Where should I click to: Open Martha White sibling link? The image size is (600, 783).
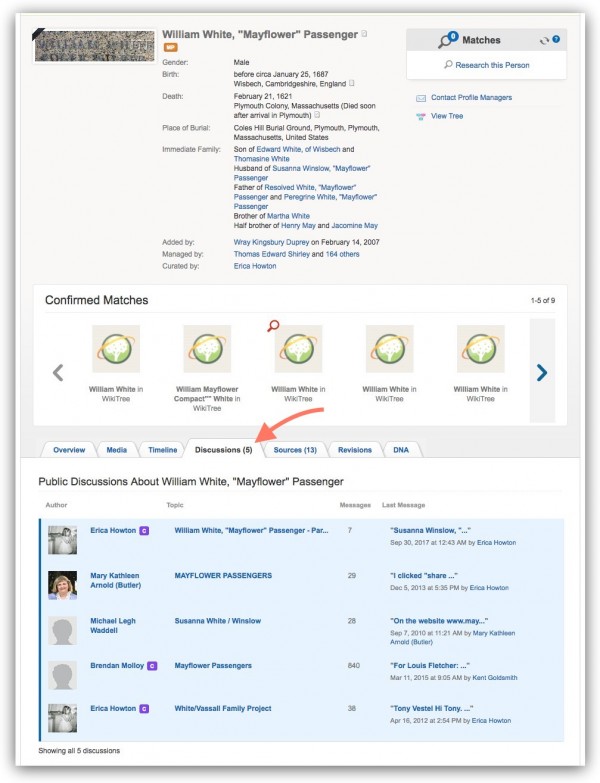tap(288, 216)
